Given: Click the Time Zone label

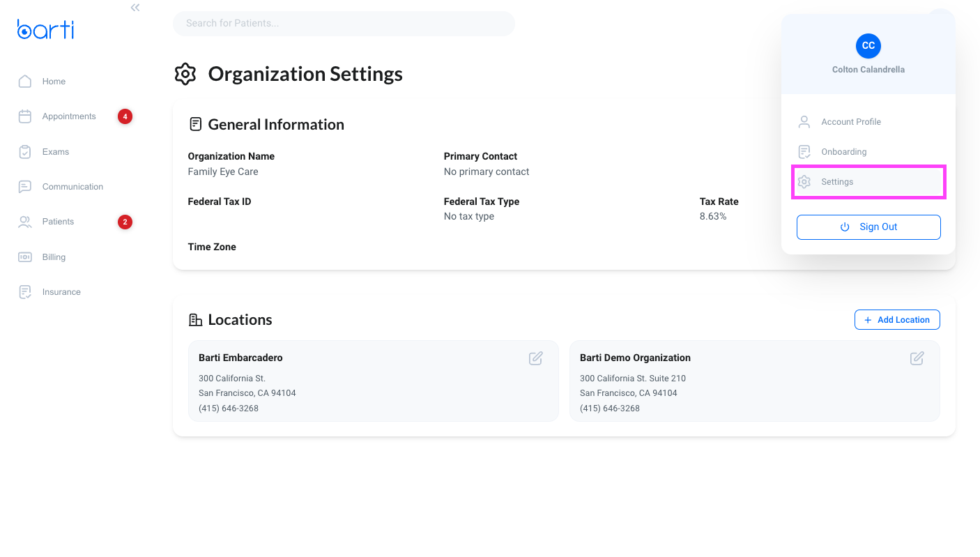Looking at the screenshot, I should click(x=212, y=247).
